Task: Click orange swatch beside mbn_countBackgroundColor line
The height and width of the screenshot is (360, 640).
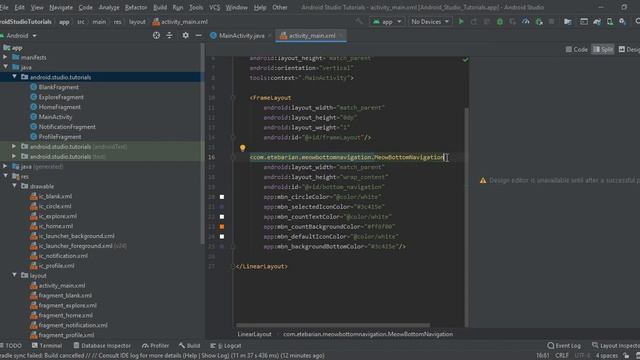Action: tap(222, 227)
